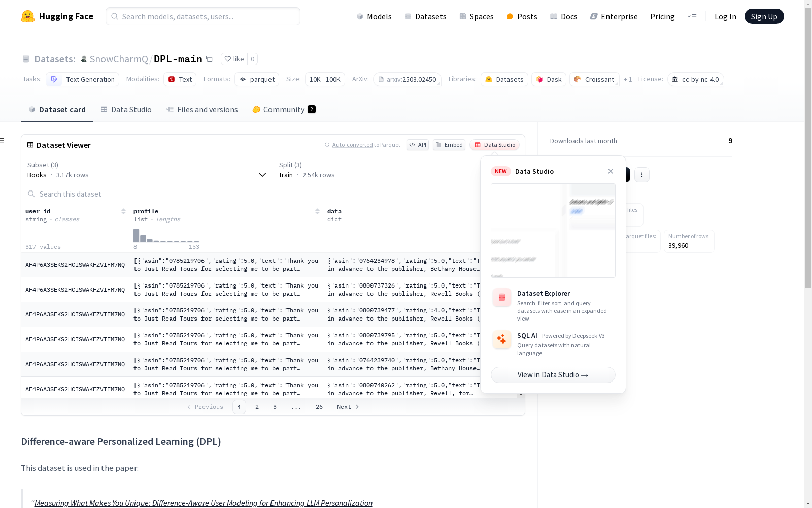Click the Dask library tag
812x508 pixels.
point(549,79)
